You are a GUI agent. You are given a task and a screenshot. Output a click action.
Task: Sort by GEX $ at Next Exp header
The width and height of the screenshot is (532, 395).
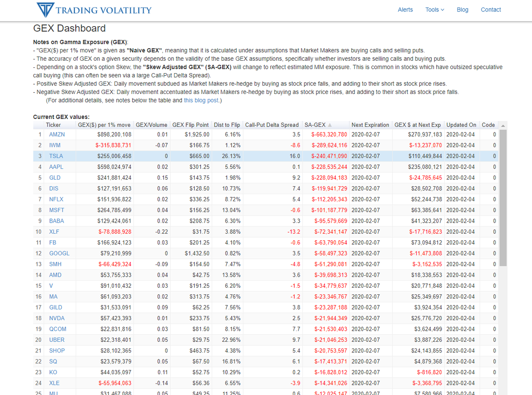click(418, 125)
